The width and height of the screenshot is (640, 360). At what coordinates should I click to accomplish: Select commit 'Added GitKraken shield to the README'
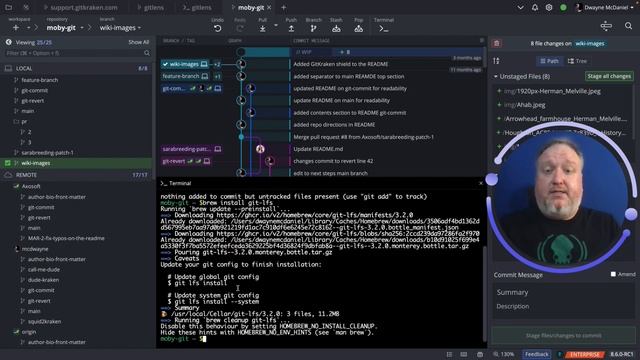[x=340, y=64]
